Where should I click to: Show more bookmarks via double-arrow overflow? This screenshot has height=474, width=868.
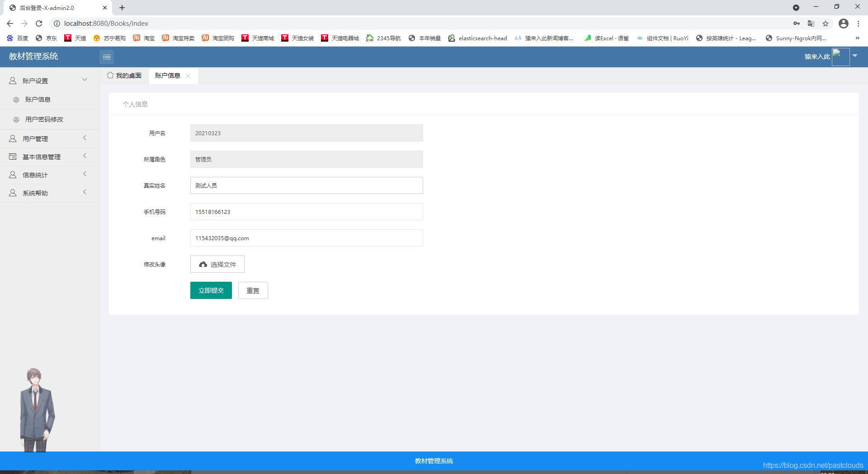coord(857,38)
